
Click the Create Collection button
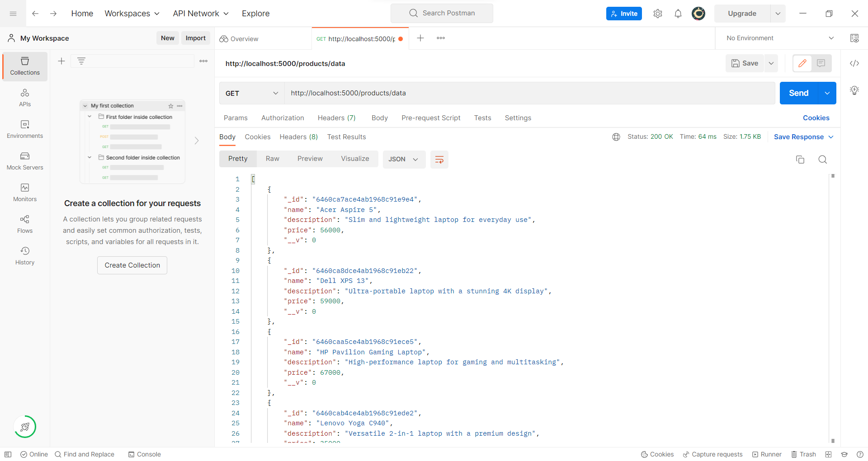(132, 265)
